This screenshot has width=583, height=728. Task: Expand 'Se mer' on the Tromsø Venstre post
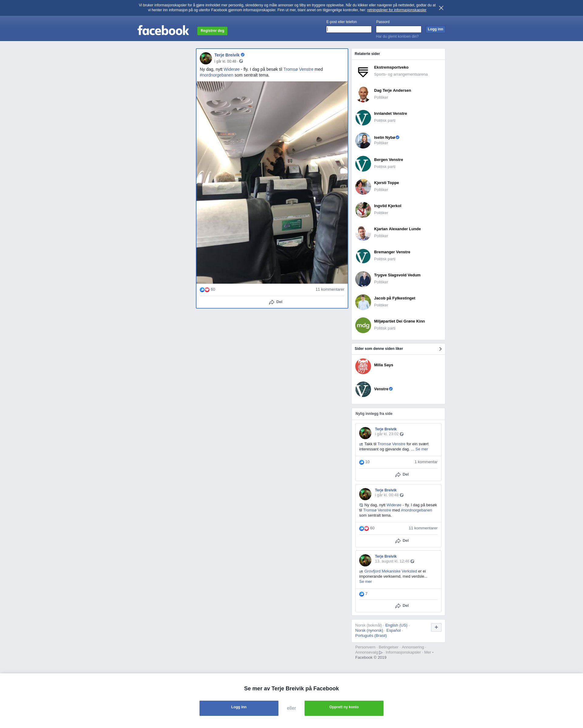pyautogui.click(x=421, y=449)
